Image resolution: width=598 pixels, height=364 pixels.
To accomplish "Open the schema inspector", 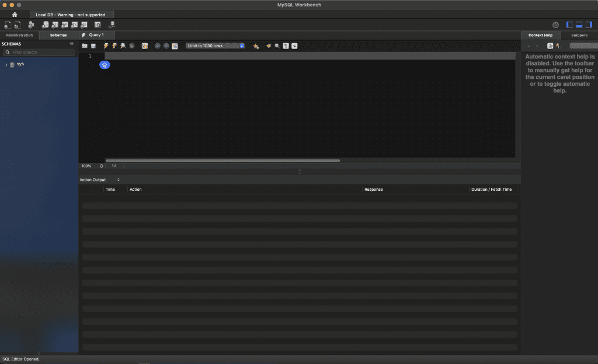I will coord(32,24).
